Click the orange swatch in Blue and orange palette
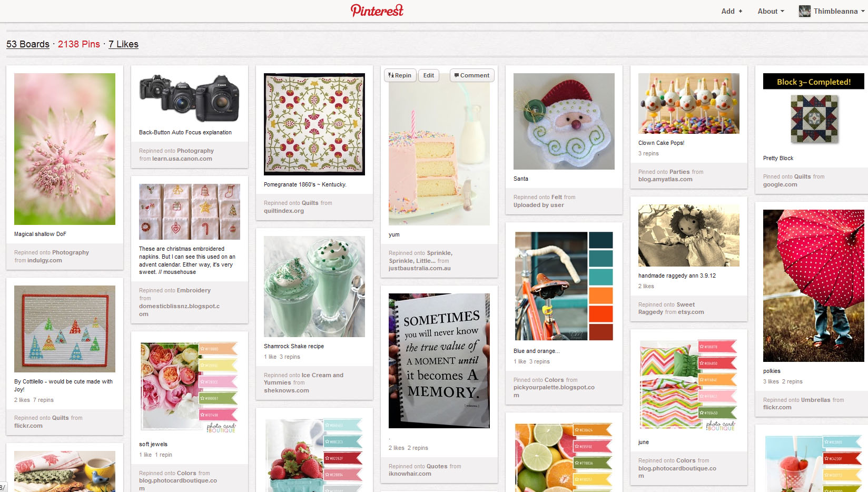Screen dimensions: 868x492 [600, 295]
